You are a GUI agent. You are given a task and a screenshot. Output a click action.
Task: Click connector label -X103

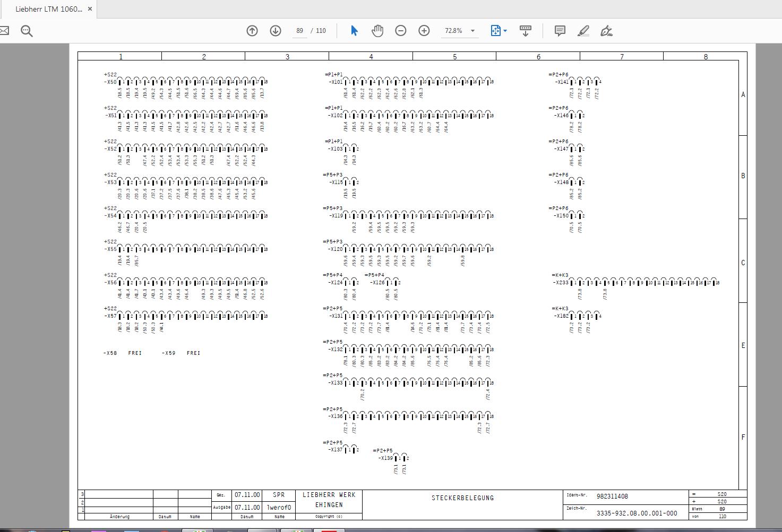coord(335,149)
